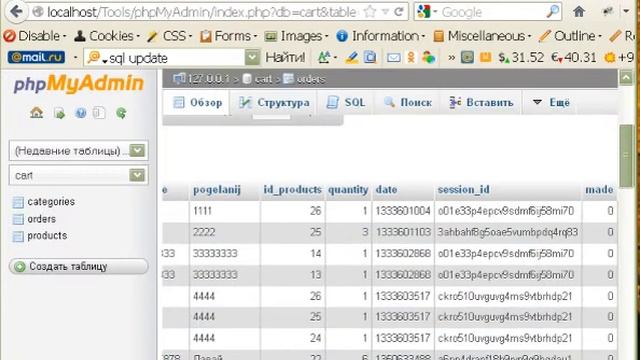Expand the Ещё more tabs dropdown
The width and height of the screenshot is (640, 360).
(x=551, y=102)
